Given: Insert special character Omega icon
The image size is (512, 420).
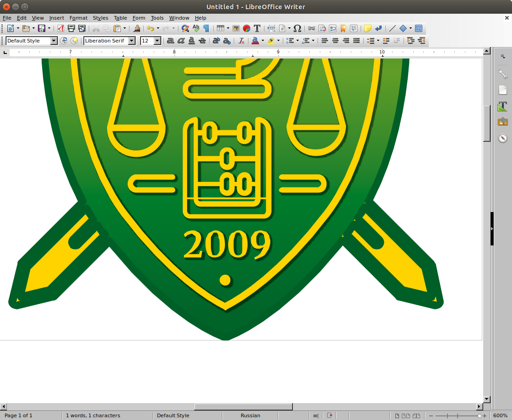Looking at the screenshot, I should pyautogui.click(x=297, y=28).
